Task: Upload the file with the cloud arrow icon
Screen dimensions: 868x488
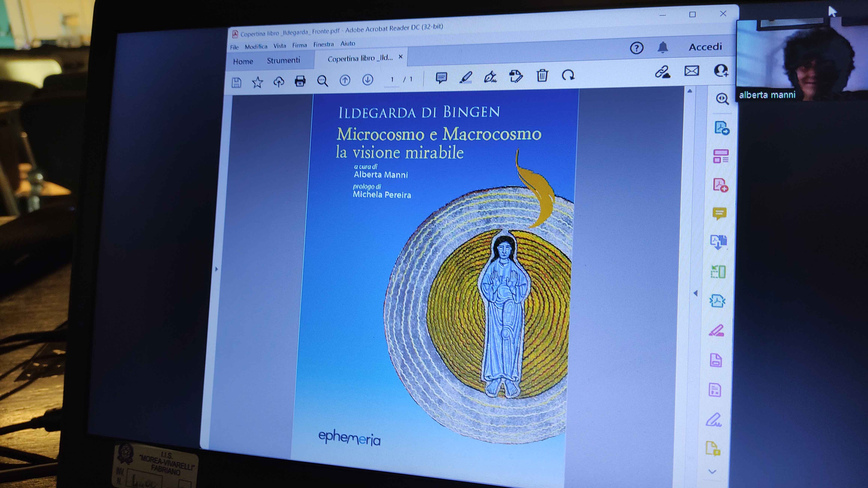Action: [x=279, y=82]
